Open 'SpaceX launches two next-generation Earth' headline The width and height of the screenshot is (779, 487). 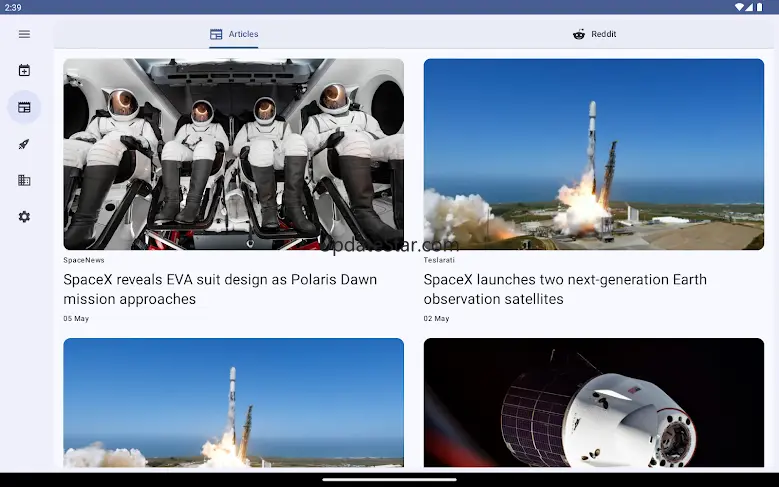565,289
